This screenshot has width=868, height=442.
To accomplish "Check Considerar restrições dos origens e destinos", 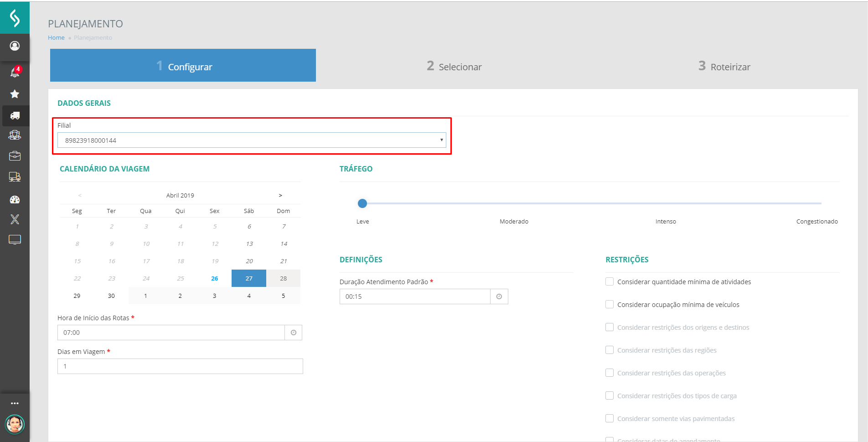I will pos(610,327).
